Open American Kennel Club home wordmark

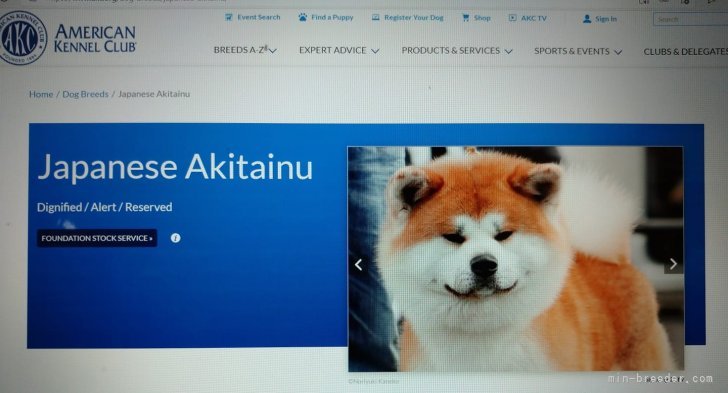pos(95,38)
